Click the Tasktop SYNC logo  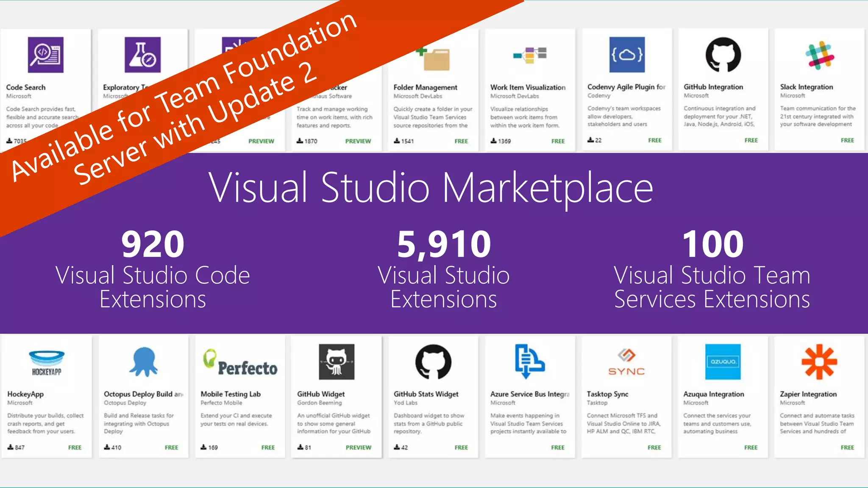click(626, 362)
